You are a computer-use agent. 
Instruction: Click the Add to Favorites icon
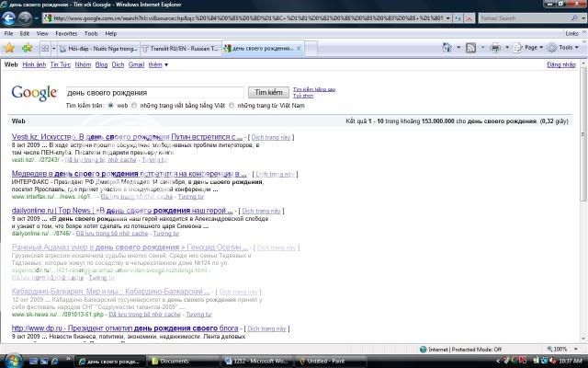26,47
